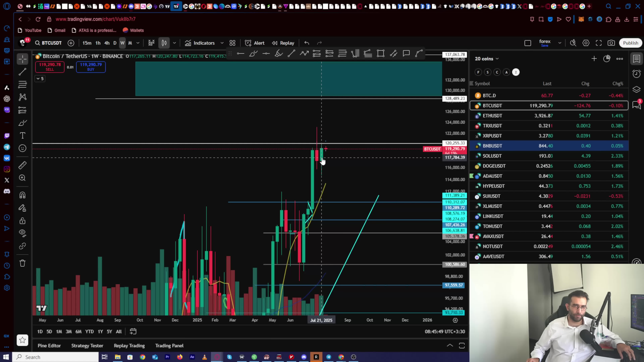Expand the forex layout dropdown arrow
644x362 pixels.
(560, 43)
